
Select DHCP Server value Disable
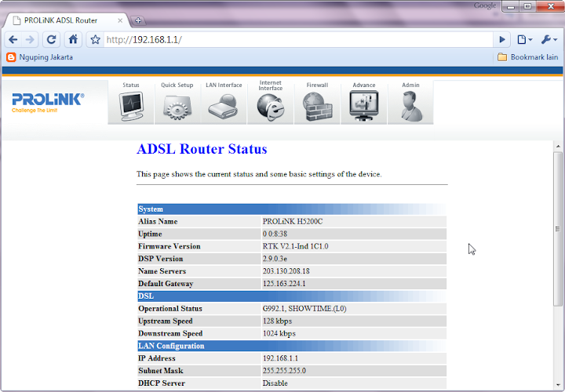click(x=275, y=383)
